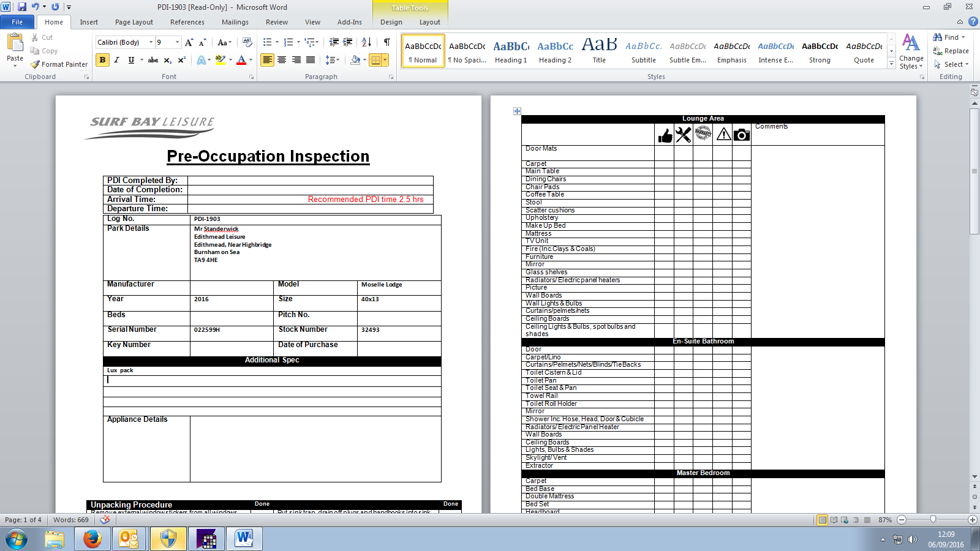Grow the font size
This screenshot has width=980, height=551.
[189, 42]
